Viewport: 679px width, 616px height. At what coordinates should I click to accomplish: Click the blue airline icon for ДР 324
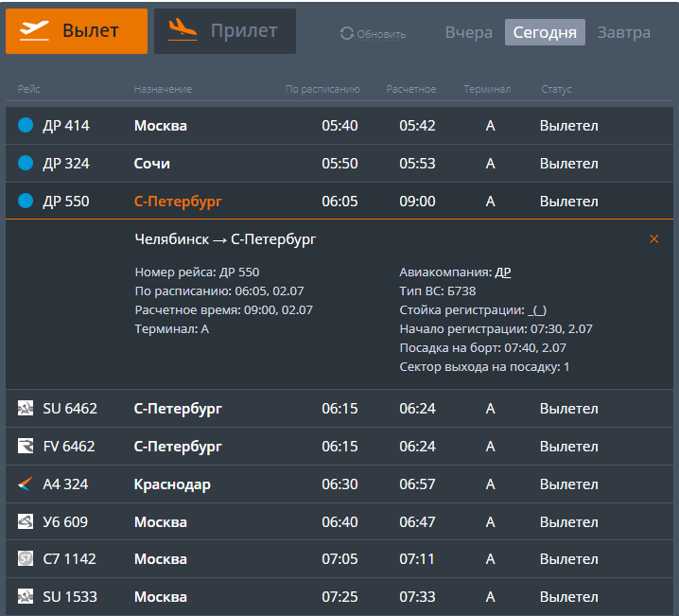point(26,163)
